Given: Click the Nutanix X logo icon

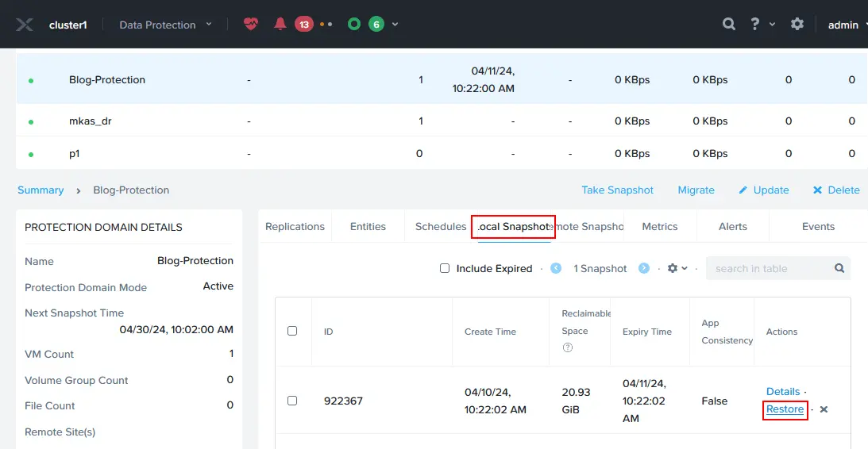Looking at the screenshot, I should coord(25,25).
